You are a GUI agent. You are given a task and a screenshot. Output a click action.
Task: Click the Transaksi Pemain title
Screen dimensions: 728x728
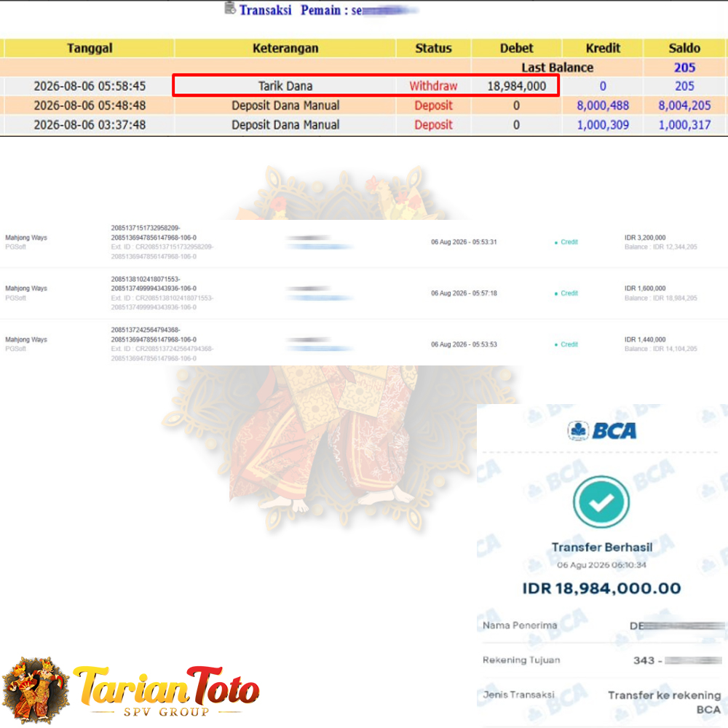coord(301,9)
